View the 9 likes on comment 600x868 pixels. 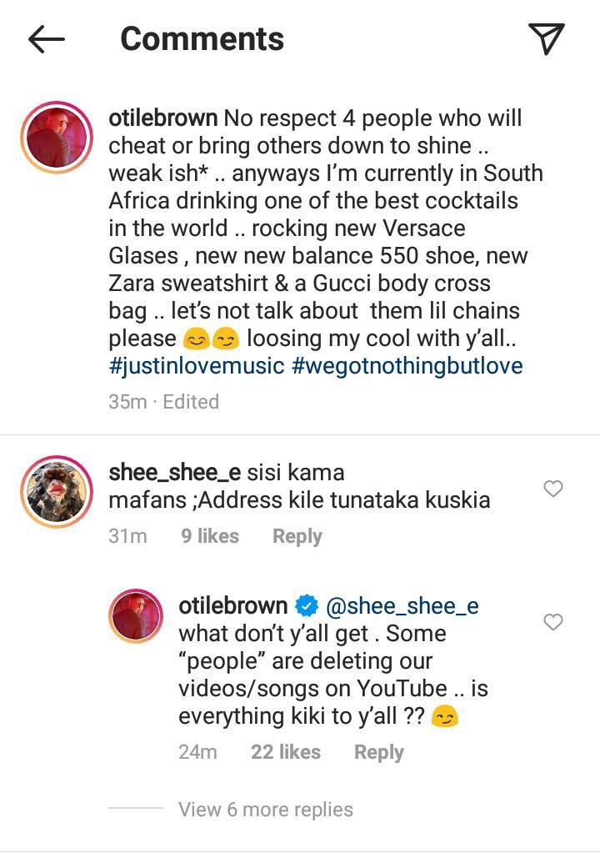coord(210,536)
